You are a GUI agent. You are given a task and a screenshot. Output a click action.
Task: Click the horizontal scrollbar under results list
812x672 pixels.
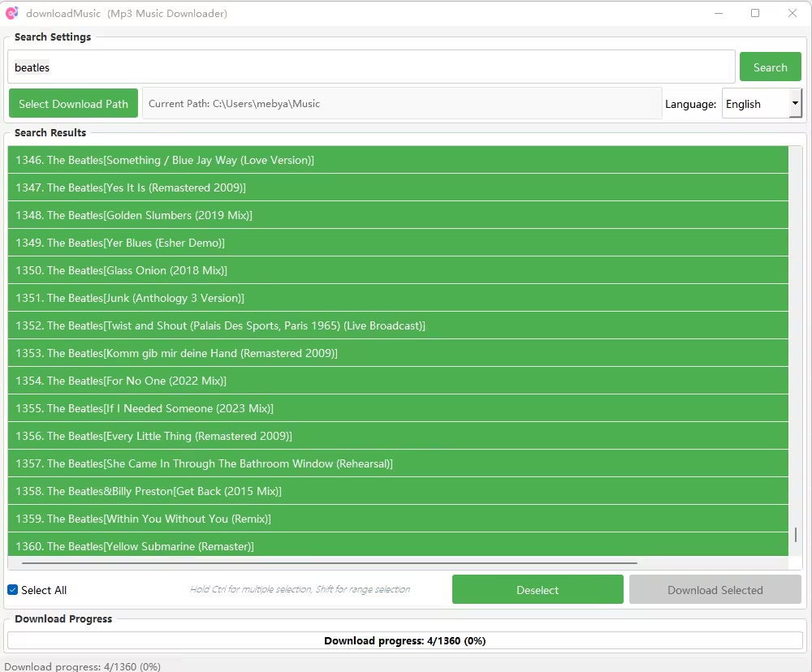pos(329,562)
